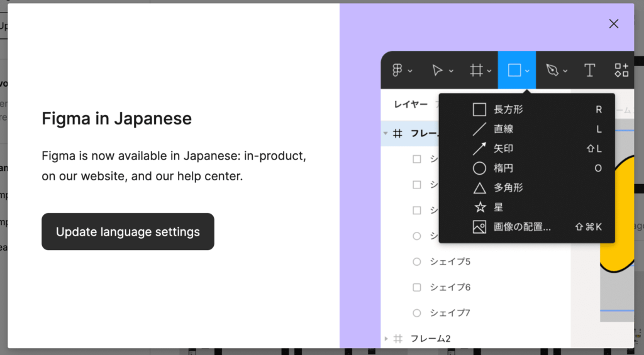
Task: Choose 長方形 from the shape menu
Action: coord(508,110)
